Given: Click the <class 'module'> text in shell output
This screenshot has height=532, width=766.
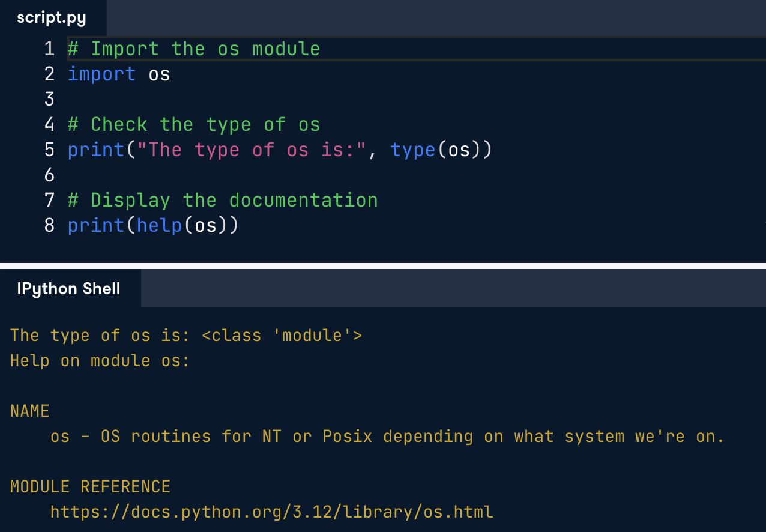Looking at the screenshot, I should [282, 335].
